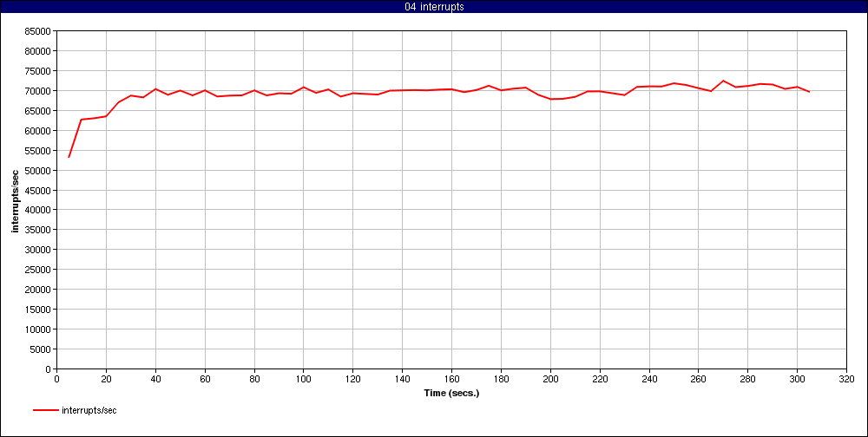Click the 220 tick on time axis
The height and width of the screenshot is (437, 868).
(x=600, y=379)
